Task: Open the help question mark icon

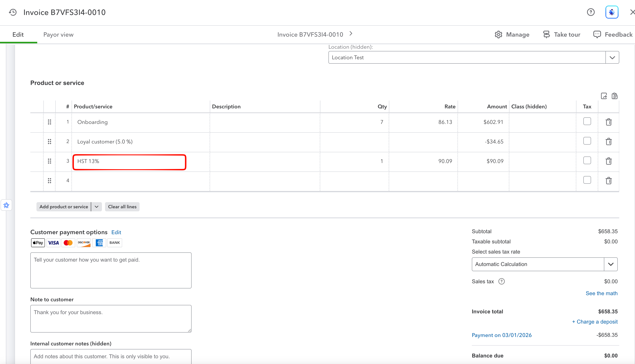Action: (x=591, y=12)
